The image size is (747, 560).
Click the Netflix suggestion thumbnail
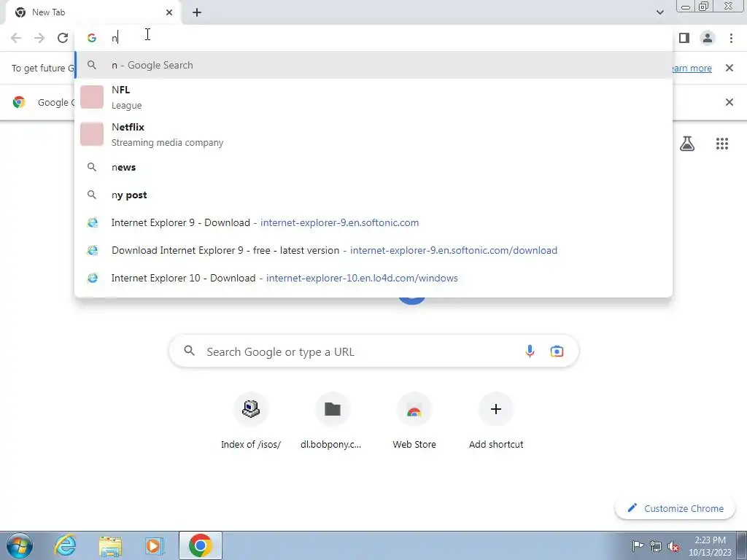pos(92,134)
